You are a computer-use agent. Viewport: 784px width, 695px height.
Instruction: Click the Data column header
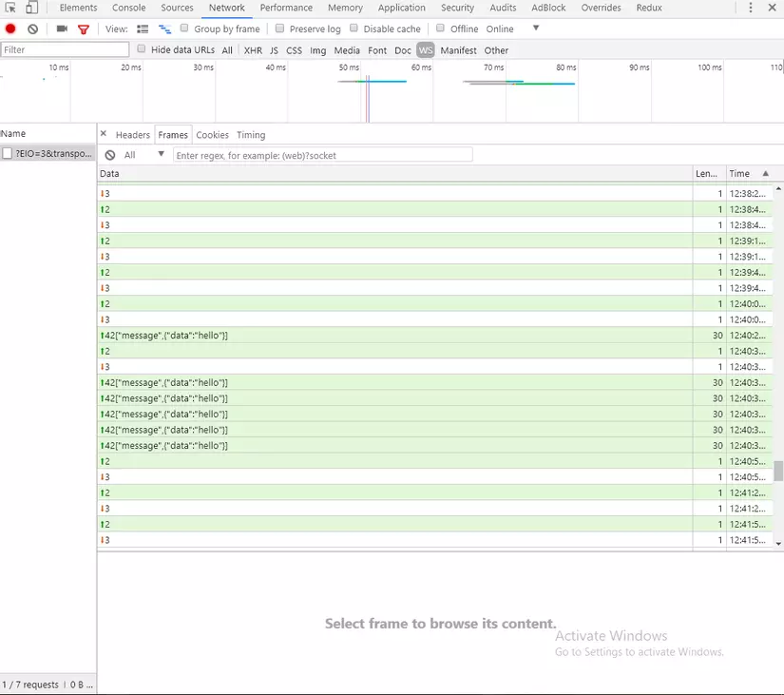(395, 173)
